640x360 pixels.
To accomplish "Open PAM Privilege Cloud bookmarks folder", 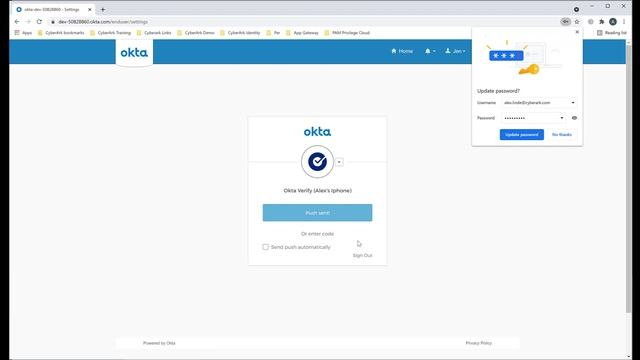I will 347,33.
